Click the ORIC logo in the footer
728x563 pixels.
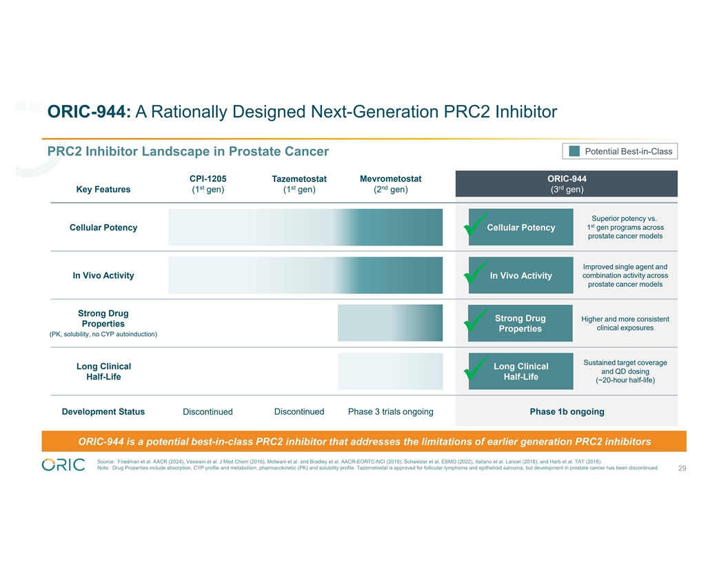(x=65, y=465)
